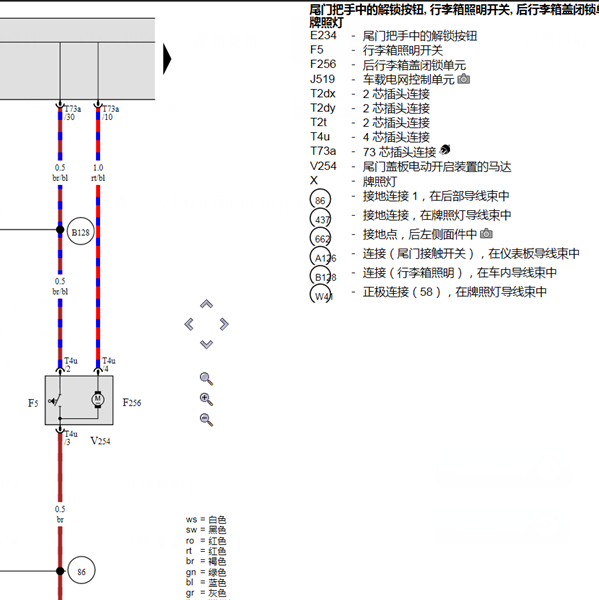
Task: Click text 接地连接 1，在后部导线束中
Action: pyautogui.click(x=436, y=196)
